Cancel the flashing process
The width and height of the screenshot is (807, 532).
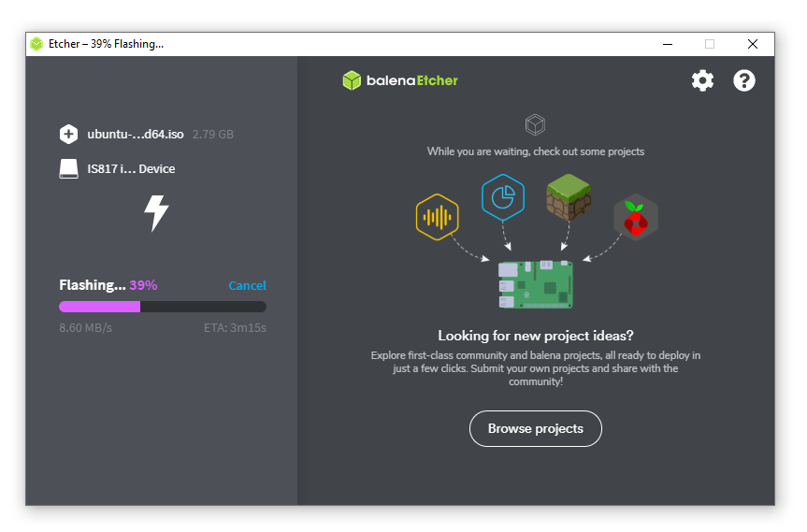[x=247, y=285]
